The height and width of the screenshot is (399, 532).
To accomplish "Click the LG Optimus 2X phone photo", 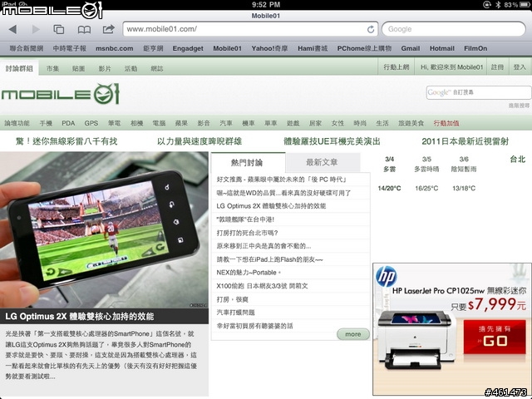I will click(104, 229).
